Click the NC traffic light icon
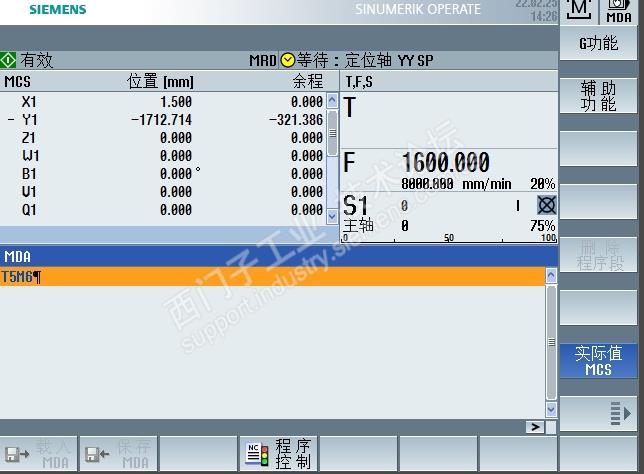The width and height of the screenshot is (644, 474). 256,454
